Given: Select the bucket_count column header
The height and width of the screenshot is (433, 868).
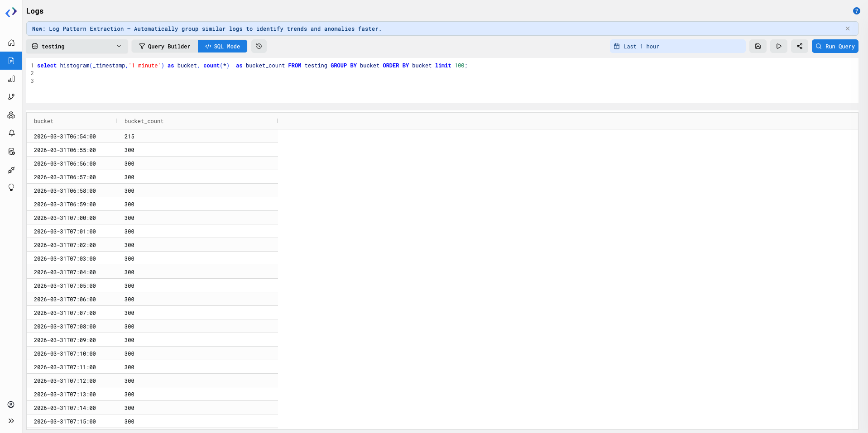Looking at the screenshot, I should tap(144, 121).
